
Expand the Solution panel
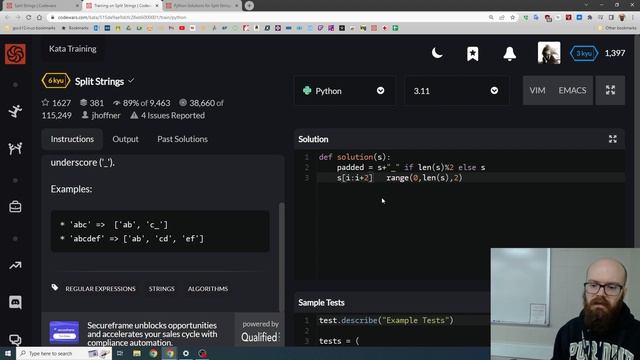coord(613,139)
